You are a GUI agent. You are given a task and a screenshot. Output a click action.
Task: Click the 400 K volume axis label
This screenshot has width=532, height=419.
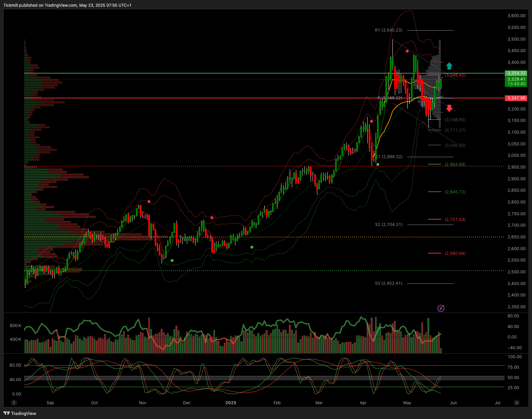pos(15,339)
